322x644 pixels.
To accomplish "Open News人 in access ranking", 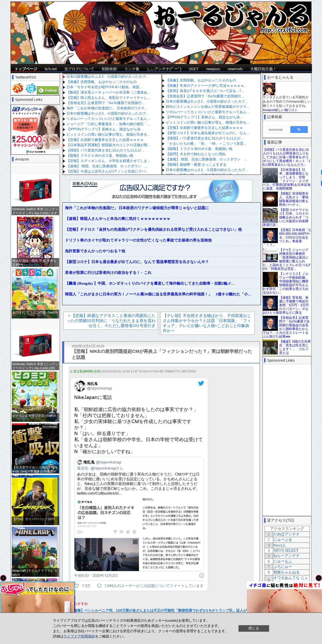I will pos(279,545).
